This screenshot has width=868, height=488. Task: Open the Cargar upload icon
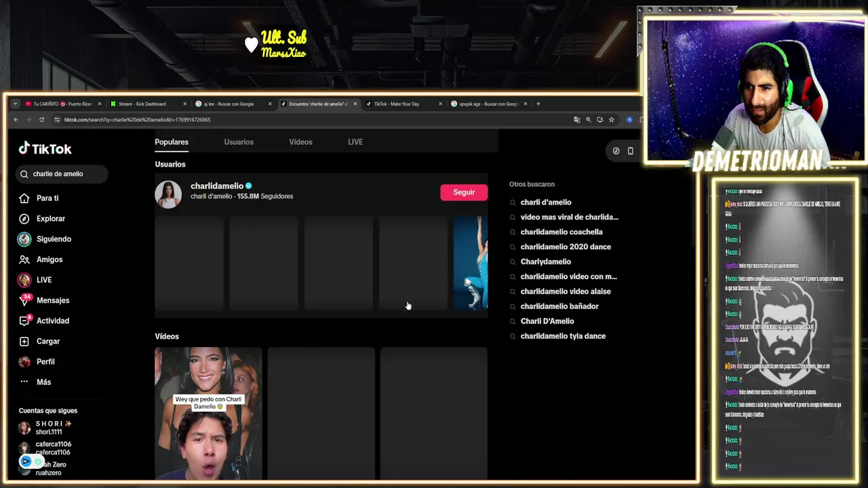click(x=24, y=341)
